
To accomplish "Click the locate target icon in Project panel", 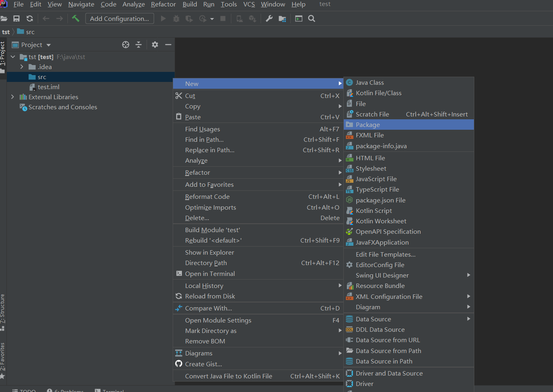I will [126, 45].
